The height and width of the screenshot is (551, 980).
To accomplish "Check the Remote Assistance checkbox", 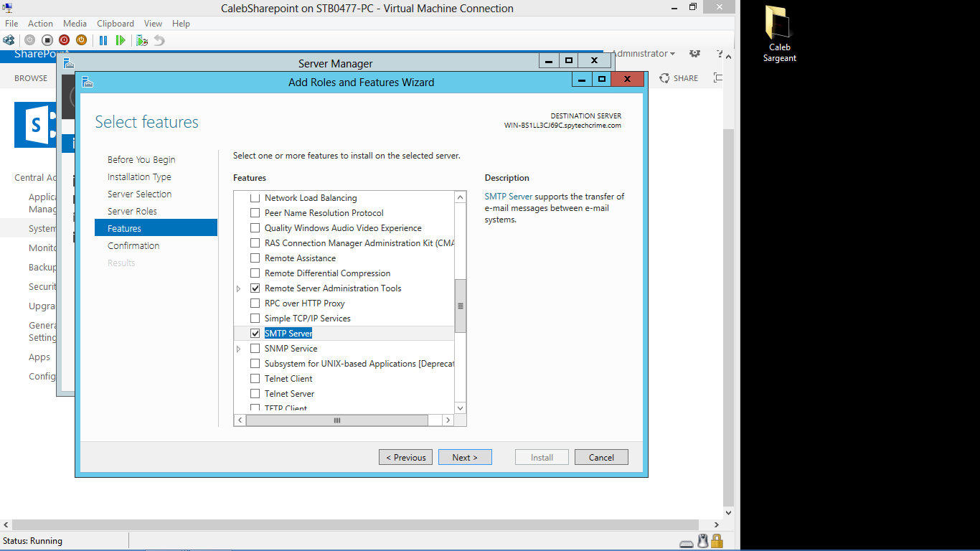I will (x=255, y=258).
